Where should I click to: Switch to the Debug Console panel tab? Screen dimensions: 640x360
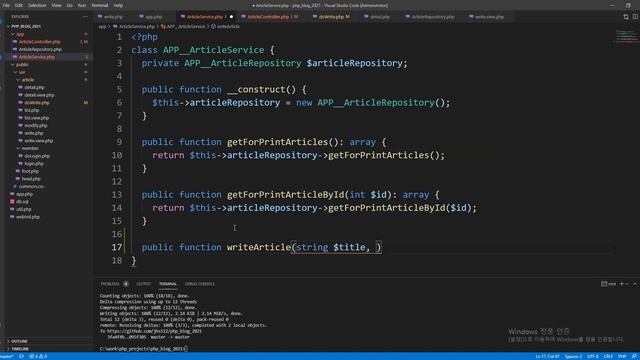(x=200, y=284)
